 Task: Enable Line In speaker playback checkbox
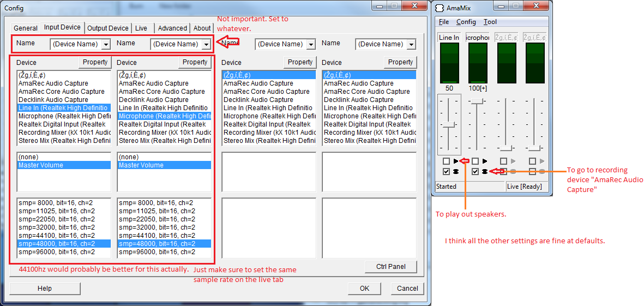(447, 161)
